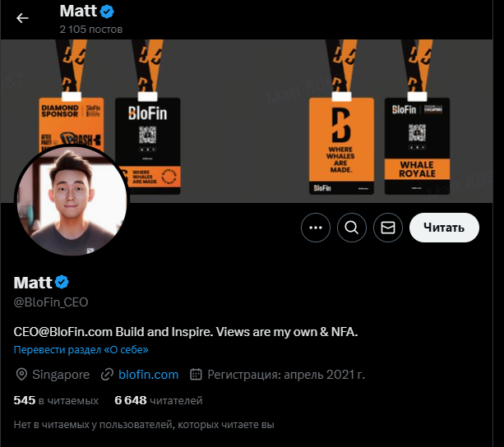Click the 2 105 постов post count

pos(91,30)
